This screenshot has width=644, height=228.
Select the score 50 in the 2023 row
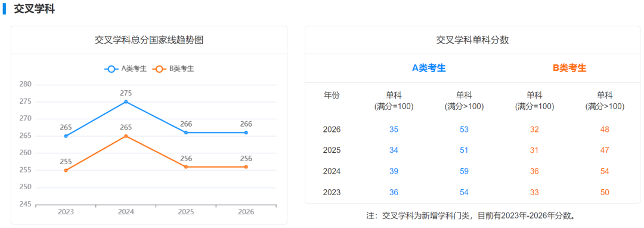[605, 192]
